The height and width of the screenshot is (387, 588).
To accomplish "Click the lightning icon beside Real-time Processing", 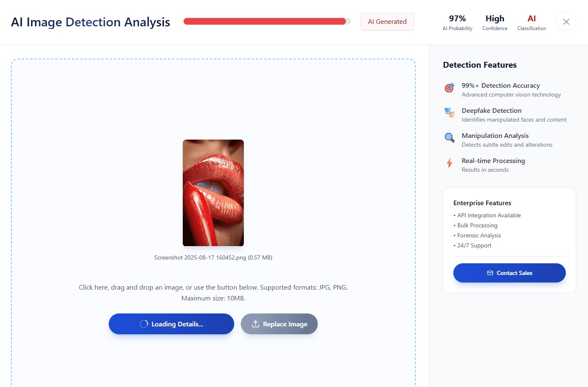I will pos(450,163).
